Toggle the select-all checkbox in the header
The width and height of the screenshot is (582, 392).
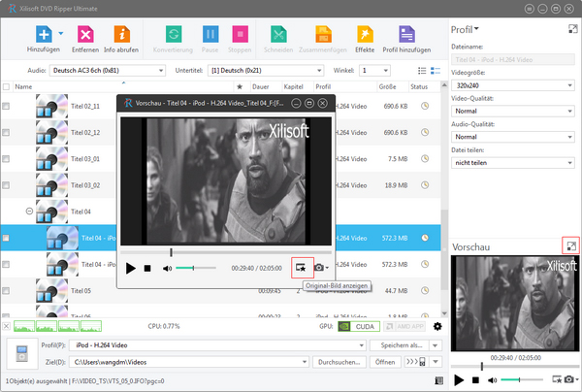6,87
